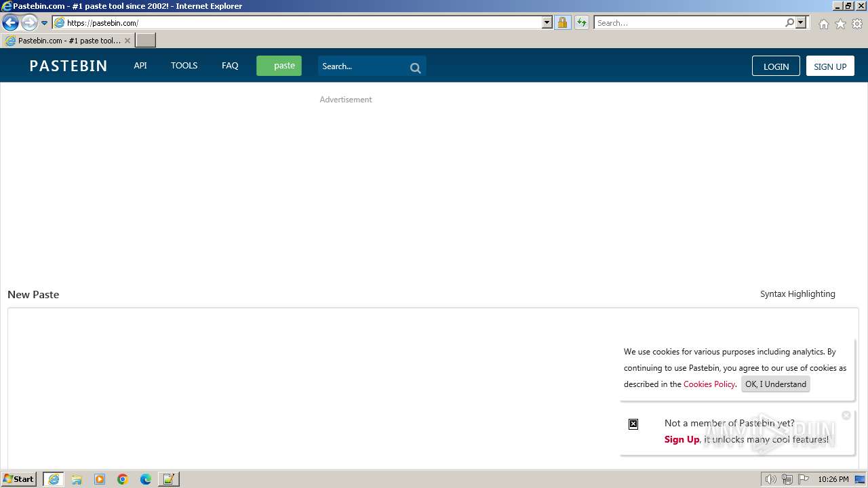The image size is (868, 488).
Task: Click the network tray icon
Action: point(787,479)
